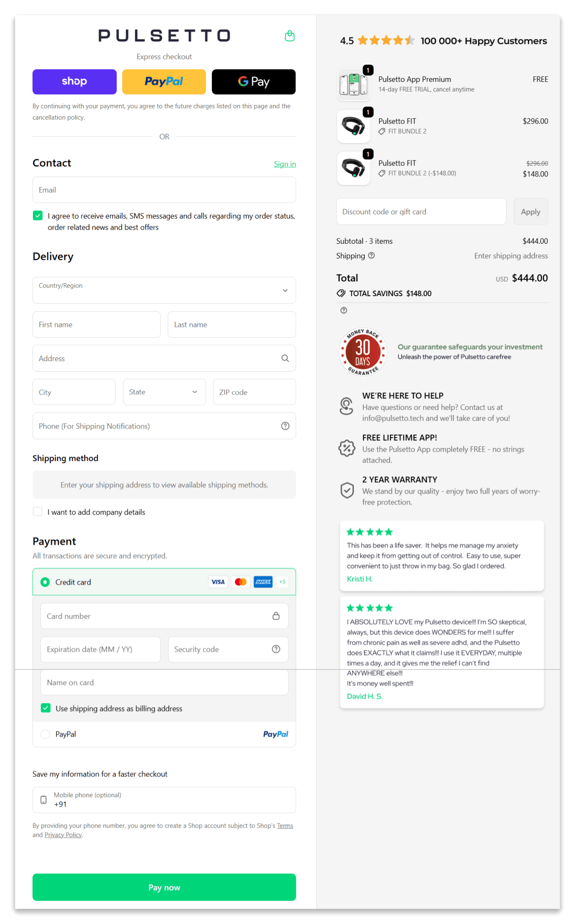Open the shopping bag cart icon
Viewport: 575px width, 924px height.
click(x=289, y=36)
